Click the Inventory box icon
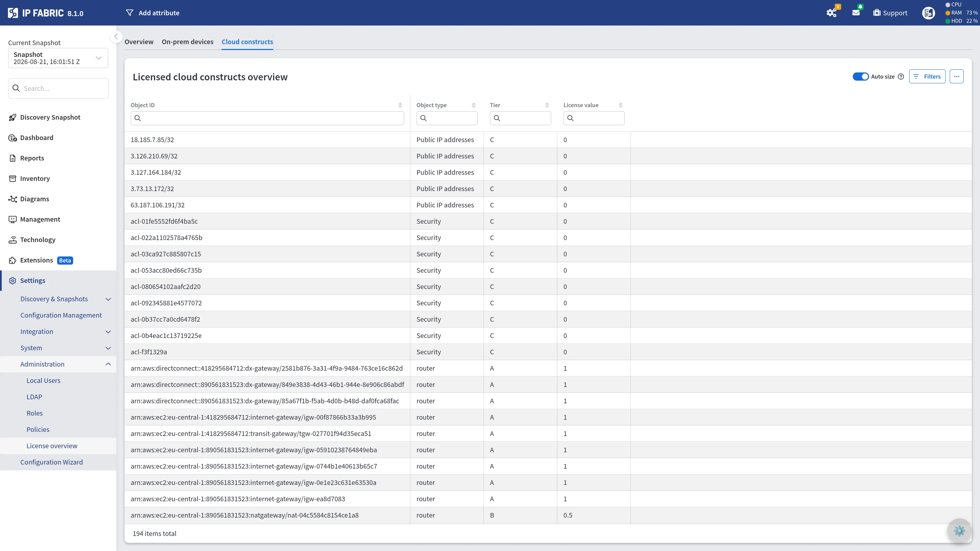The image size is (980, 551). 13,179
